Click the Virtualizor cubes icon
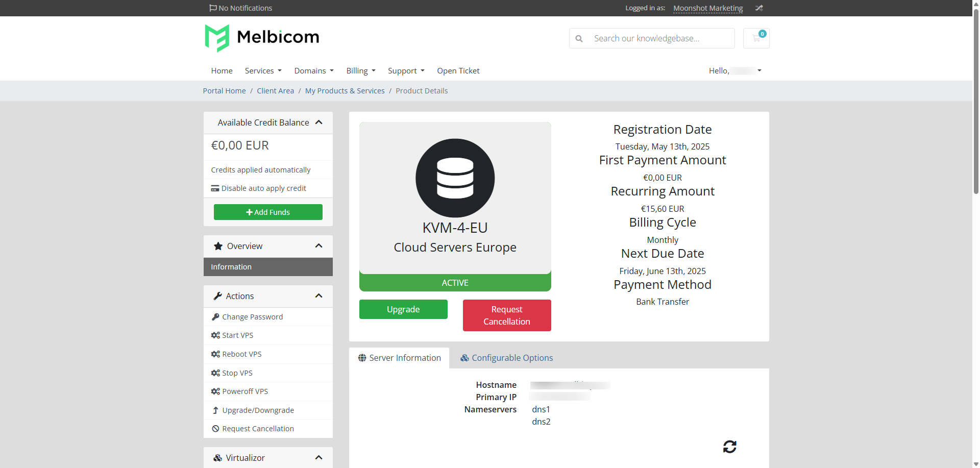This screenshot has width=980, height=468. [x=217, y=458]
